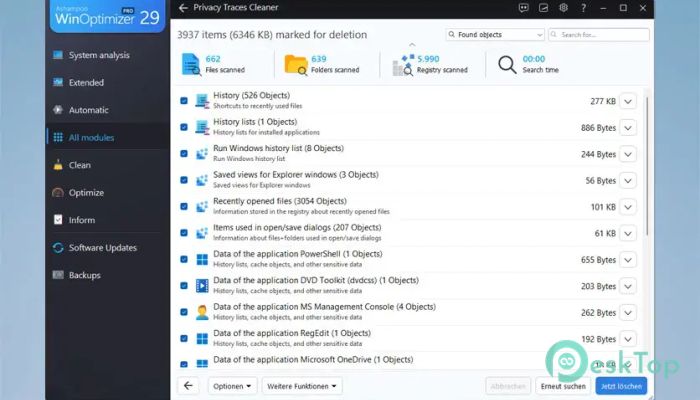This screenshot has height=400, width=700.
Task: Expand the History 277 KB row
Action: 628,101
